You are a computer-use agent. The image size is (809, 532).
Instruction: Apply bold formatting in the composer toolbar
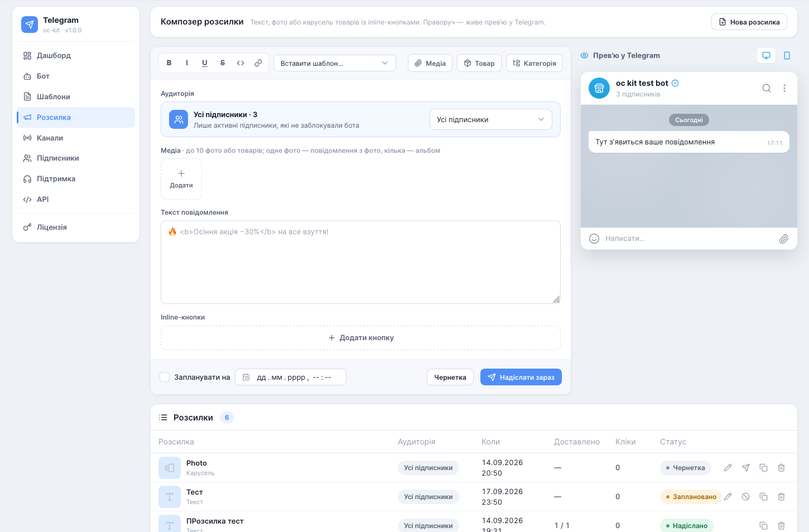pos(169,63)
